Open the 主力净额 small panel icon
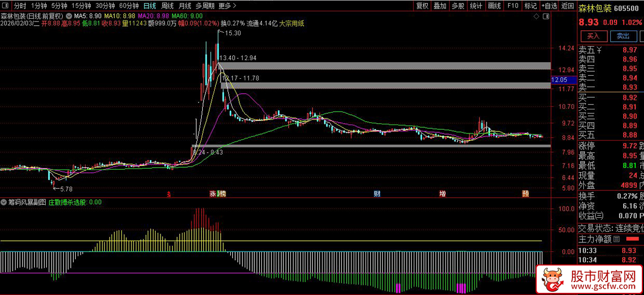 coord(617,239)
